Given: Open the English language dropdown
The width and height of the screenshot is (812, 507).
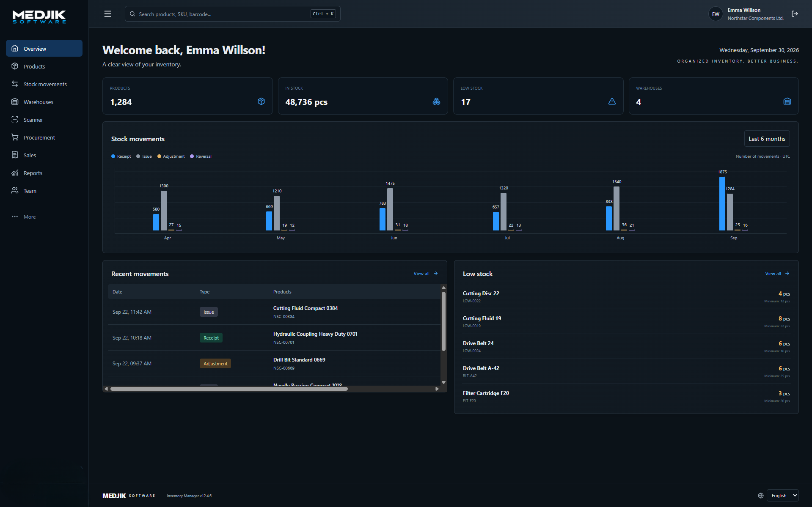Looking at the screenshot, I should tap(782, 496).
